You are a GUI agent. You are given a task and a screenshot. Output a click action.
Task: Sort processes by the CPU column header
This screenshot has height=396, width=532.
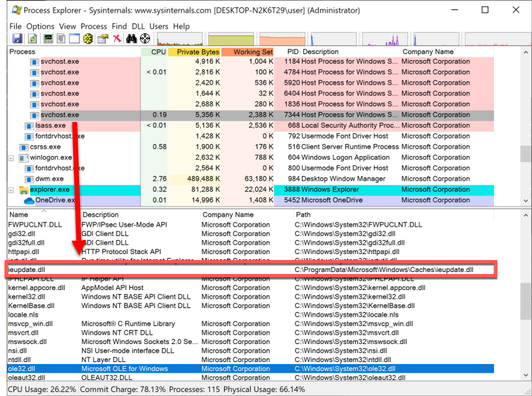(158, 51)
